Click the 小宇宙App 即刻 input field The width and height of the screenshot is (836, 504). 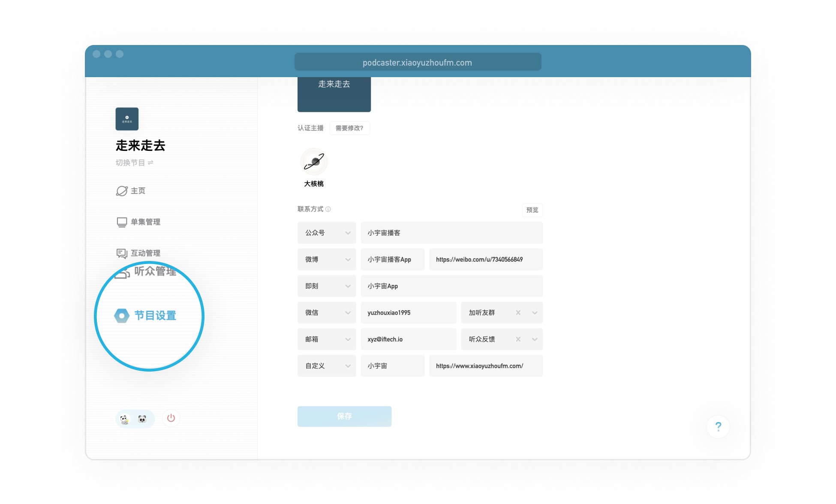[x=452, y=286]
